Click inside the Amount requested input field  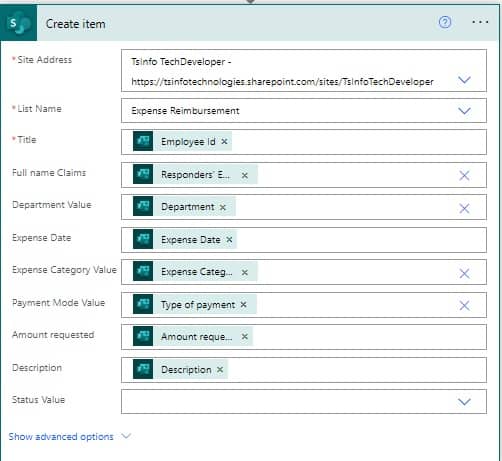304,337
